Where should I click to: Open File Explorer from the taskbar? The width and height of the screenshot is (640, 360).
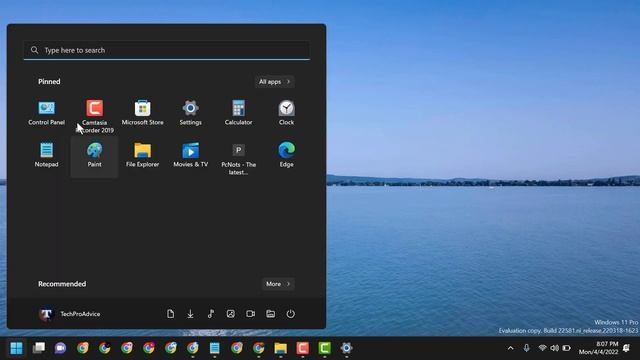point(280,348)
